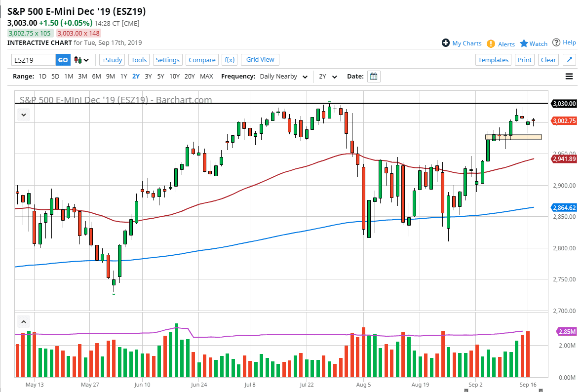582x392 pixels.
Task: Open the hamburger chart menu
Action: pos(569,77)
